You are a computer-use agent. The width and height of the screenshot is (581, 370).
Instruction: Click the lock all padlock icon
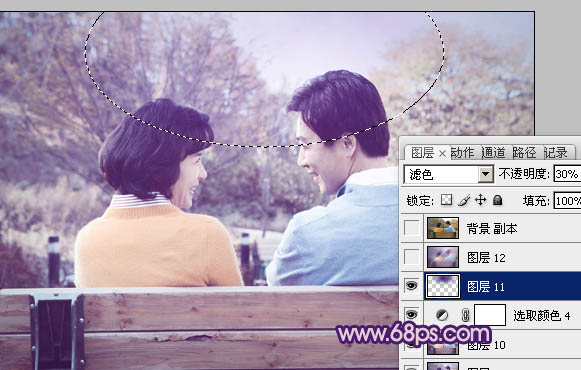point(498,200)
